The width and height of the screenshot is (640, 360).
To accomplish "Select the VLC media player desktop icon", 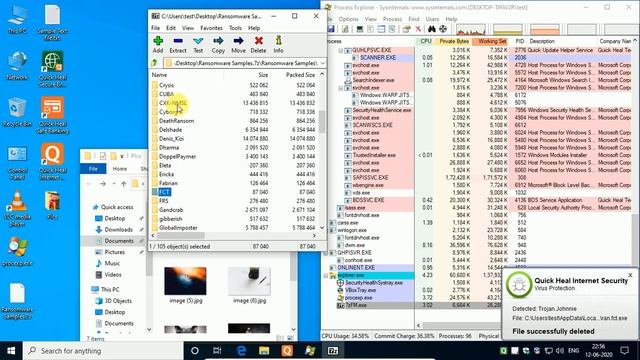I will [17, 208].
